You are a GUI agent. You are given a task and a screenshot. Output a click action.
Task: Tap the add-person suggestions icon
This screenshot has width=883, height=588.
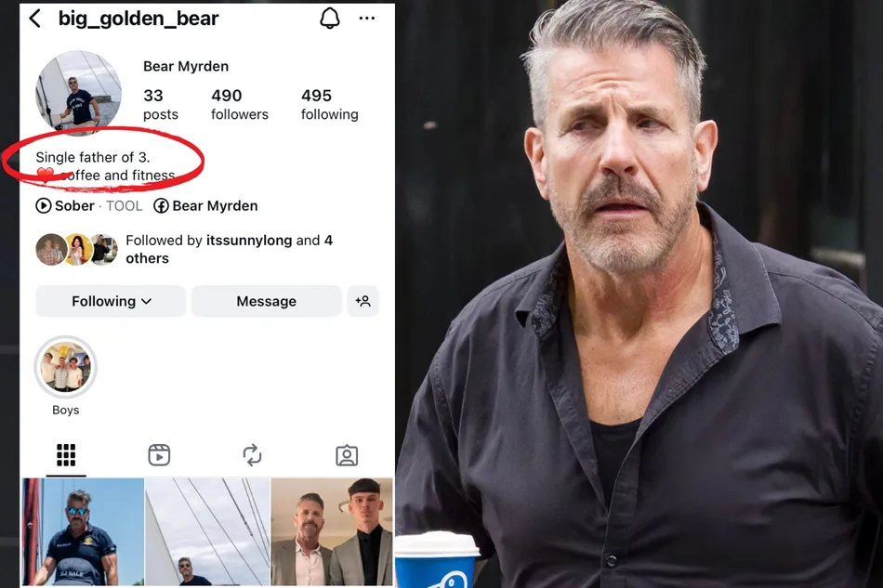coord(362,301)
